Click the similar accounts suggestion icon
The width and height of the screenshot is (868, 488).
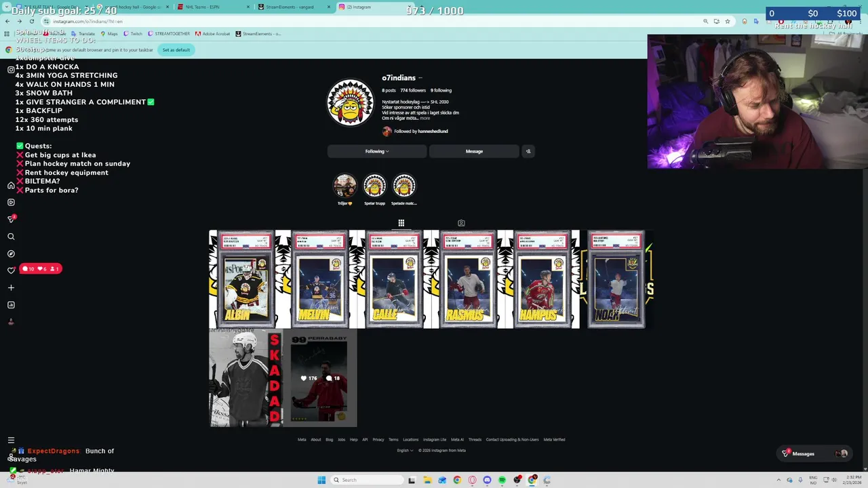(528, 151)
